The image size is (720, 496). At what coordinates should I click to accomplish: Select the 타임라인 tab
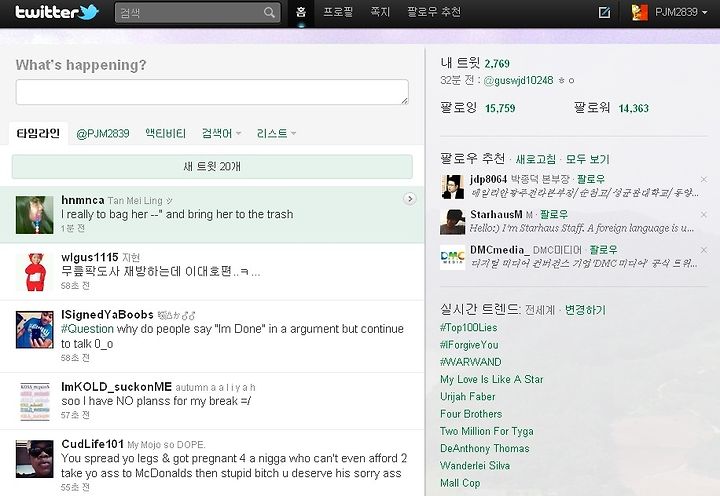[x=38, y=134]
